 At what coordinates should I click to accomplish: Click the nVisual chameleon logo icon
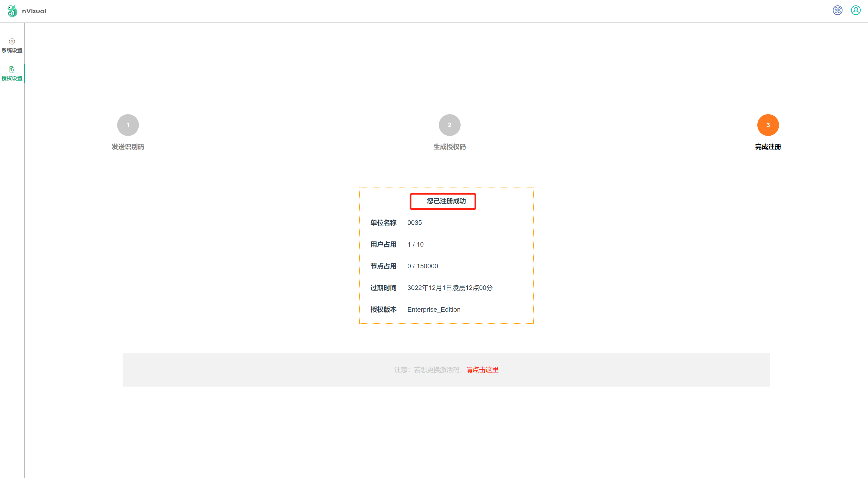(x=12, y=11)
